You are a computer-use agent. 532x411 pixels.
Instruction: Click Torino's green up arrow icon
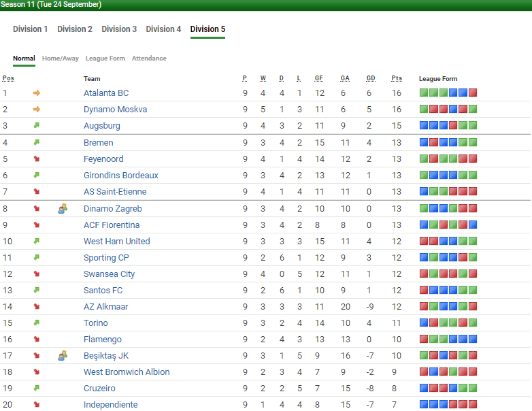tap(37, 323)
